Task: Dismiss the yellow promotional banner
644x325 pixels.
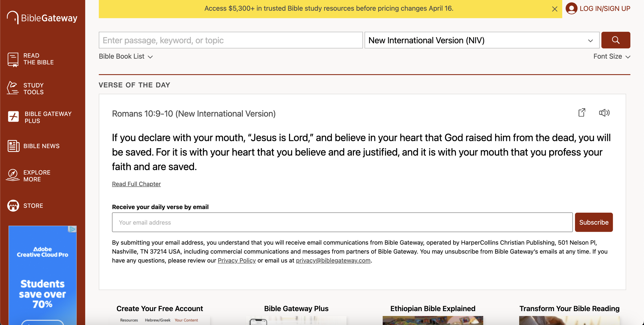Action: [x=555, y=9]
